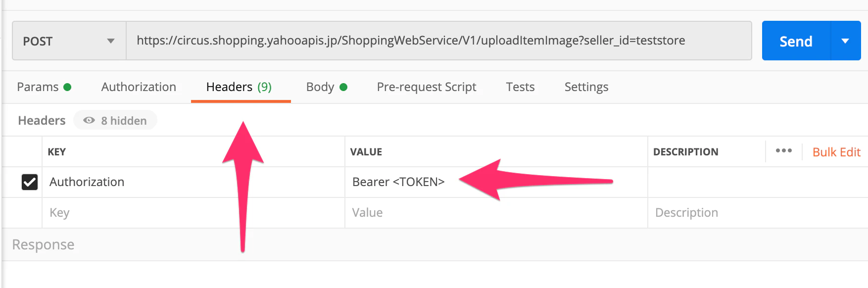
Task: Open Bulk Edit mode
Action: 836,152
